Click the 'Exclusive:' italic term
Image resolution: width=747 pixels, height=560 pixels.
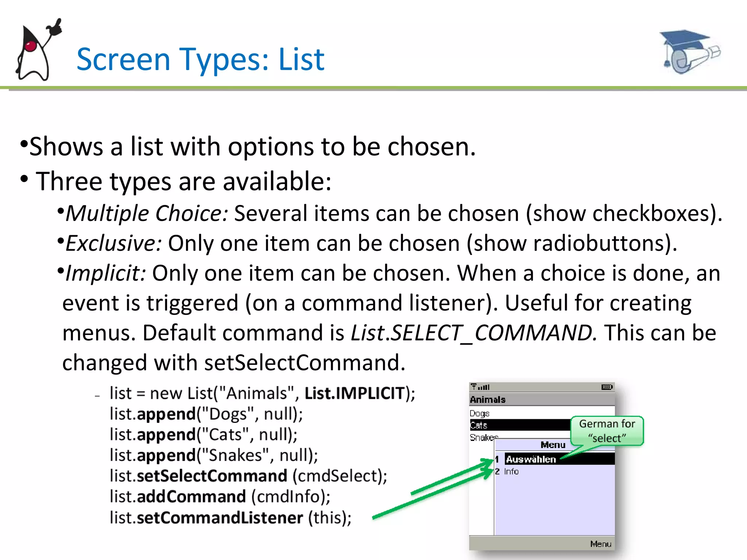113,243
